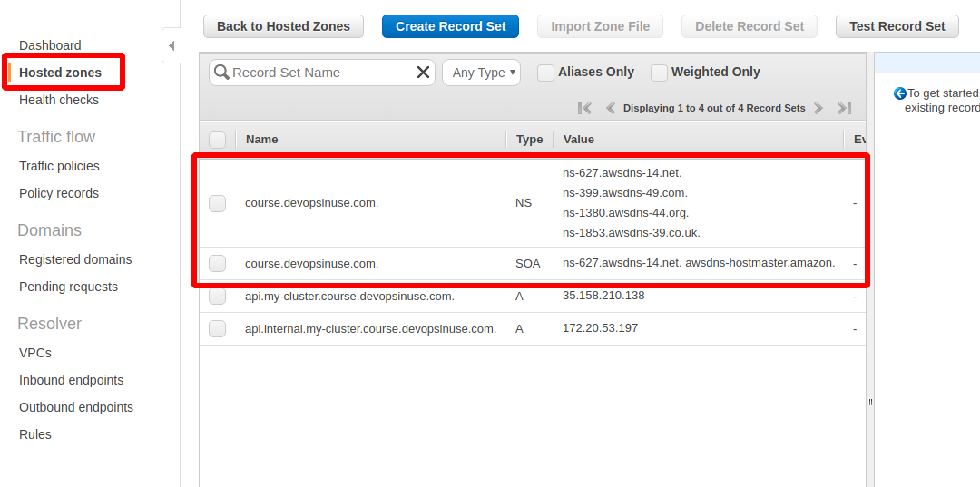Viewport: 980px width, 487px height.
Task: Collapse the left navigation panel arrow
Action: click(x=171, y=45)
